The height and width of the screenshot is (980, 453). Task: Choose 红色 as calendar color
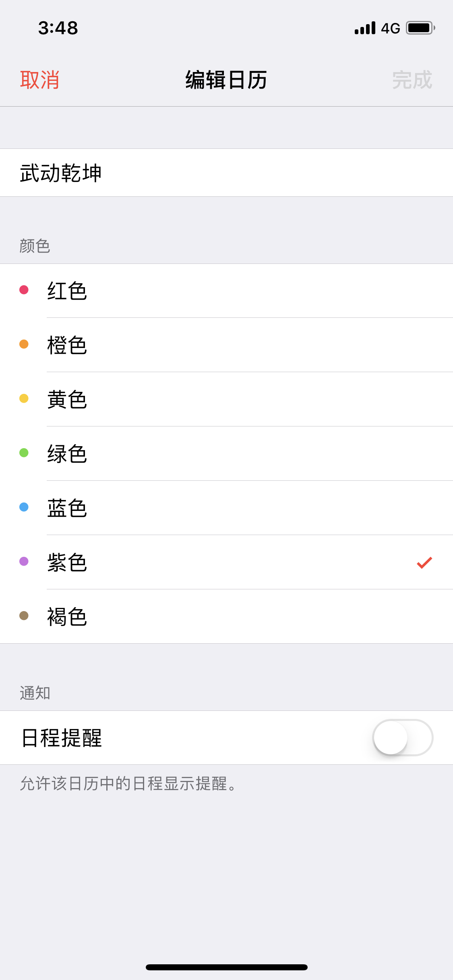coord(67,291)
